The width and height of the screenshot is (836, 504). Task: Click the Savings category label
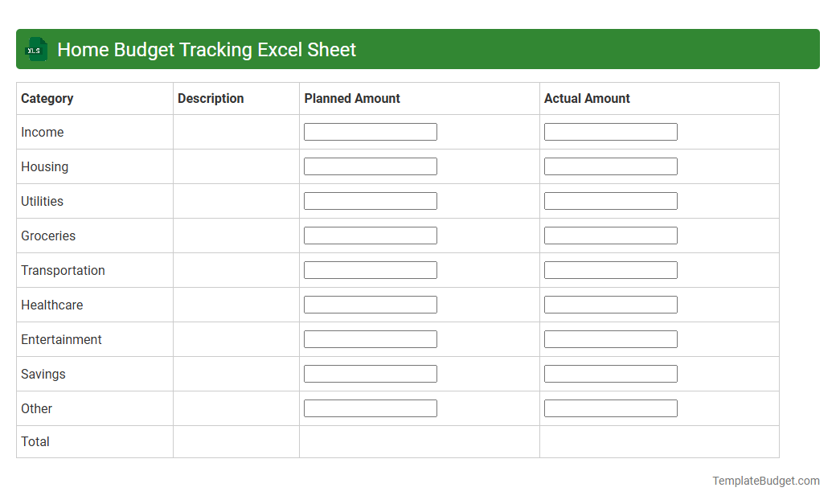43,374
